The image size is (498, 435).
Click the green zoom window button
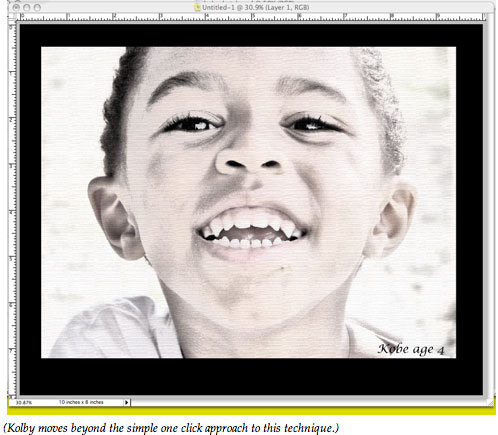[x=37, y=7]
